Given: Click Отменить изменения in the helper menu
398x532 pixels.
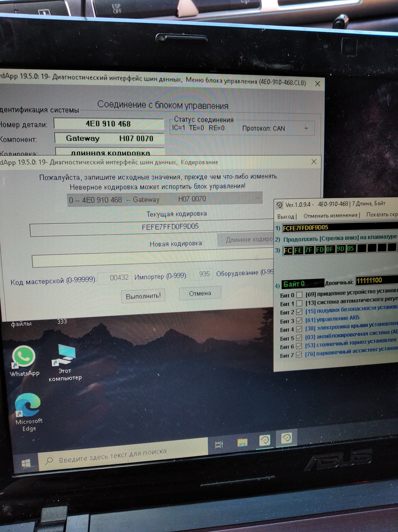Looking at the screenshot, I should tap(330, 215).
